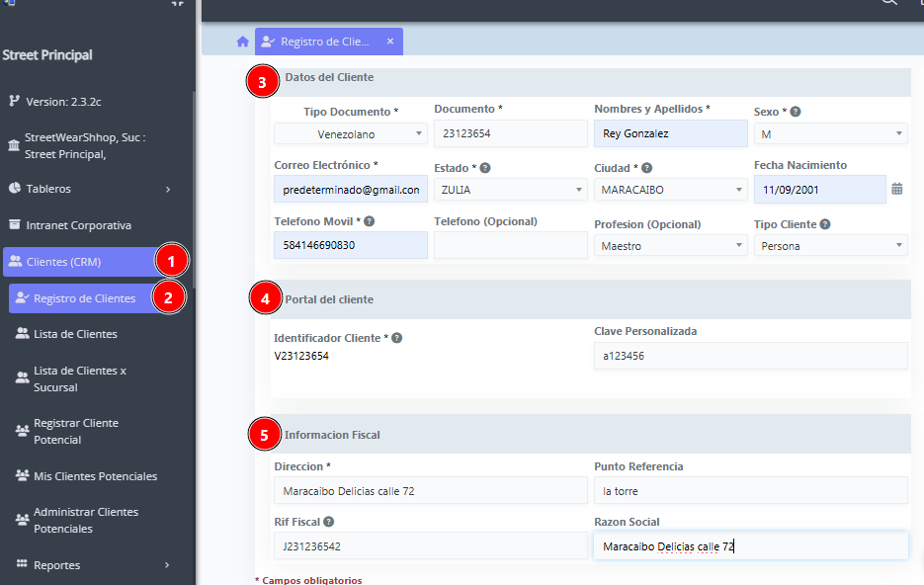Click help icon beside Identificador Cliente
The image size is (924, 585).
pyautogui.click(x=396, y=338)
